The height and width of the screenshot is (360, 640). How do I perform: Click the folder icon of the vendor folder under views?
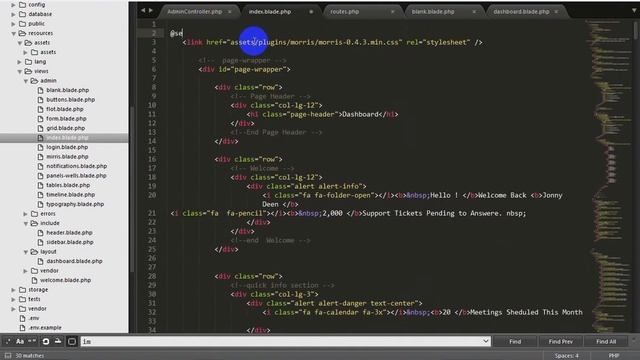click(35, 271)
